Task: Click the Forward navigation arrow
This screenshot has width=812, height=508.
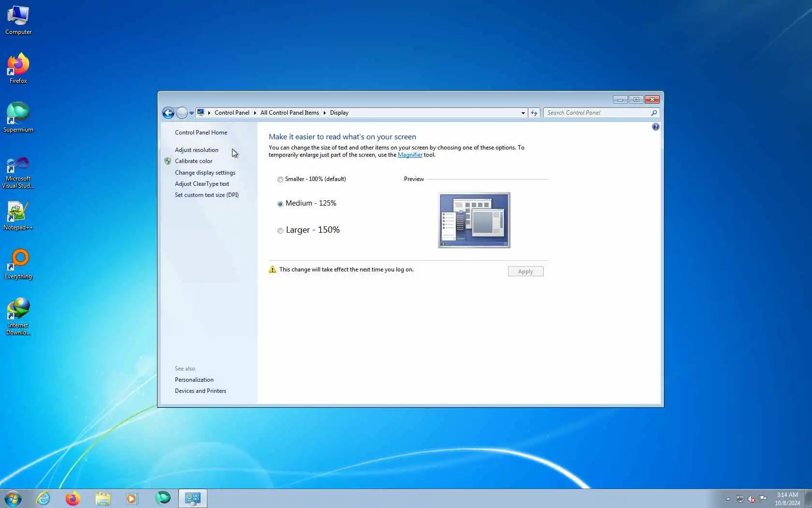Action: tap(182, 113)
